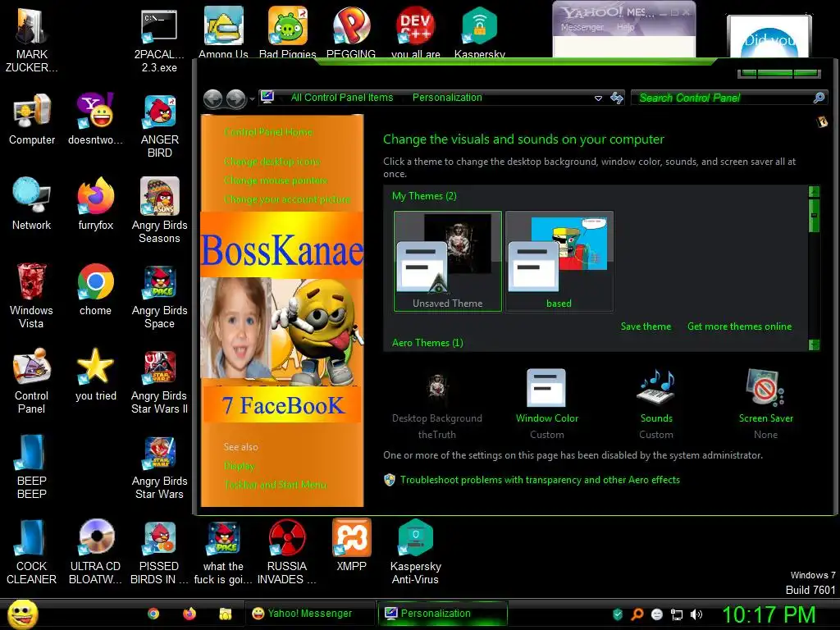Launch the PISSED BIRDS IN ... shortcut
The image size is (840, 630).
tap(160, 551)
